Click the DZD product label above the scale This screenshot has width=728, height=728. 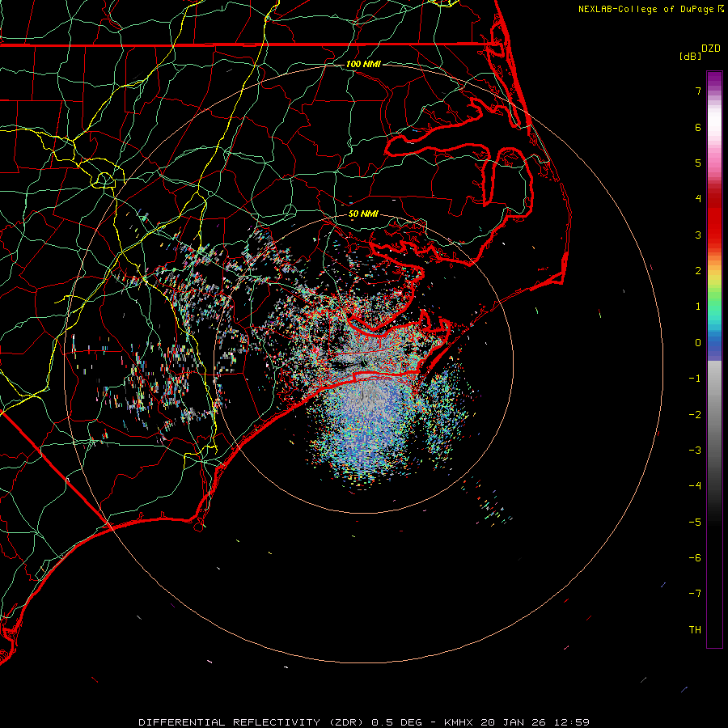pyautogui.click(x=711, y=49)
